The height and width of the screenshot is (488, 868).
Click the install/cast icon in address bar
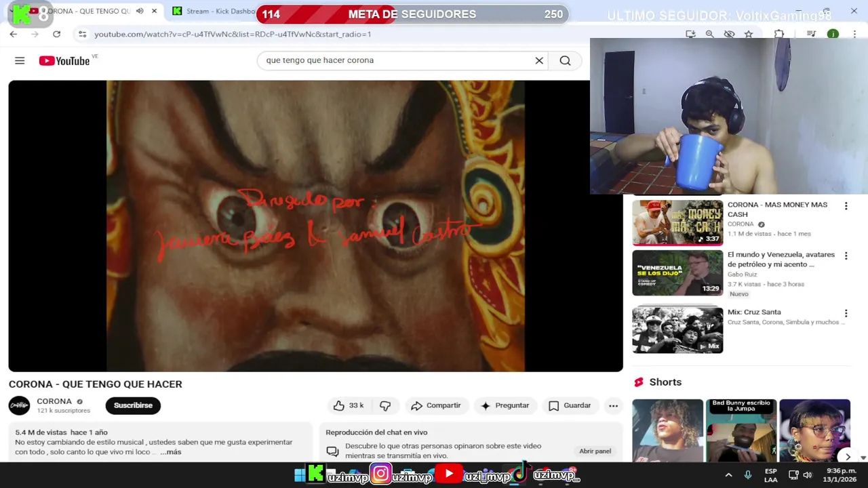pos(690,34)
